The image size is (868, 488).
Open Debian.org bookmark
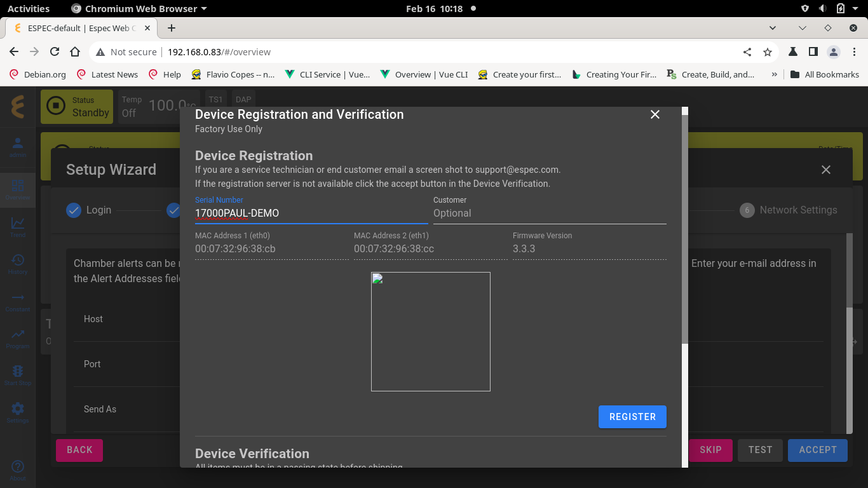(x=38, y=74)
